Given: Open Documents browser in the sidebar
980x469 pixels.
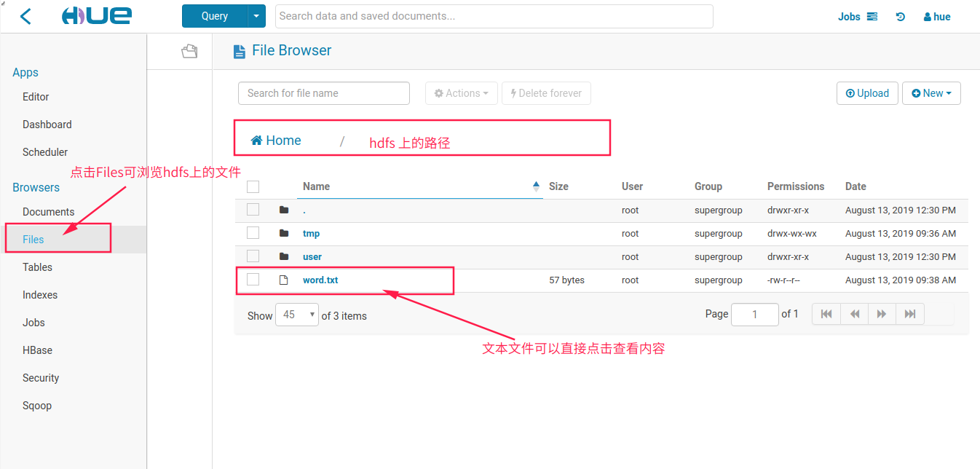Looking at the screenshot, I should 48,212.
